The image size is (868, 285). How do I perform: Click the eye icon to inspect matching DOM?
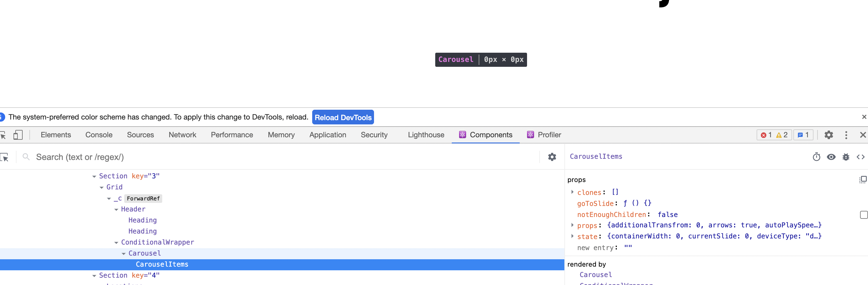coord(831,157)
